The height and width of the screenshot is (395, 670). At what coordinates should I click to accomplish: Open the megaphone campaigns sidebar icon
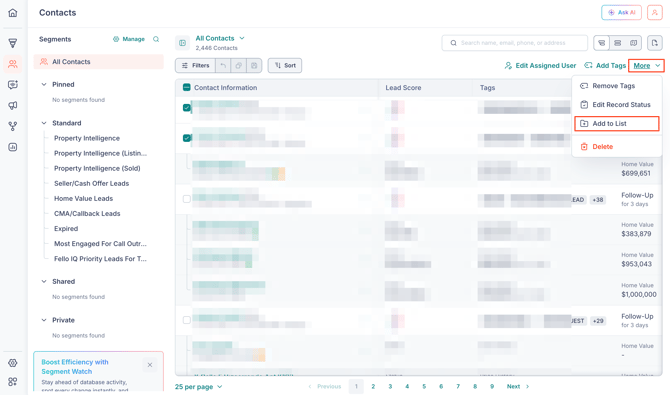(13, 105)
